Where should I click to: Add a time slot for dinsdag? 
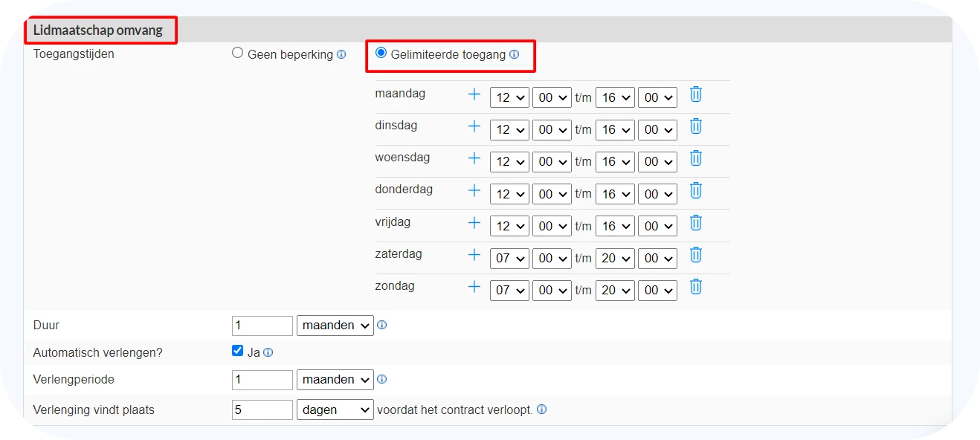tap(474, 126)
